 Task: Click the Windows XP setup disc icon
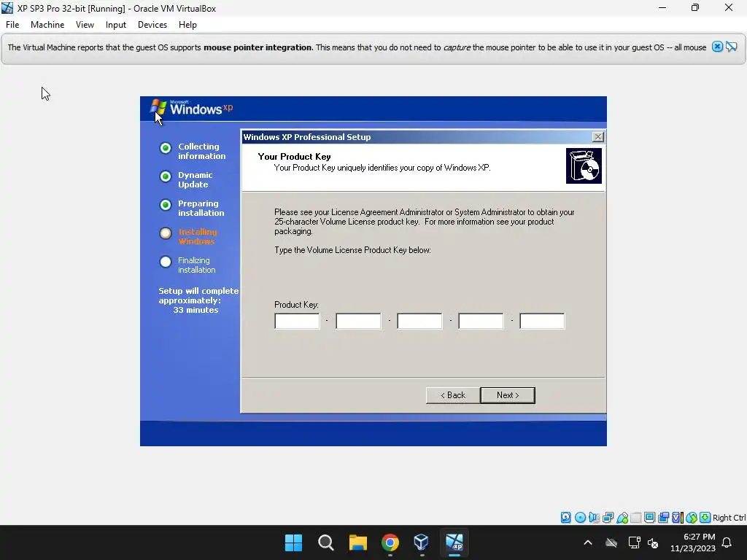click(584, 166)
